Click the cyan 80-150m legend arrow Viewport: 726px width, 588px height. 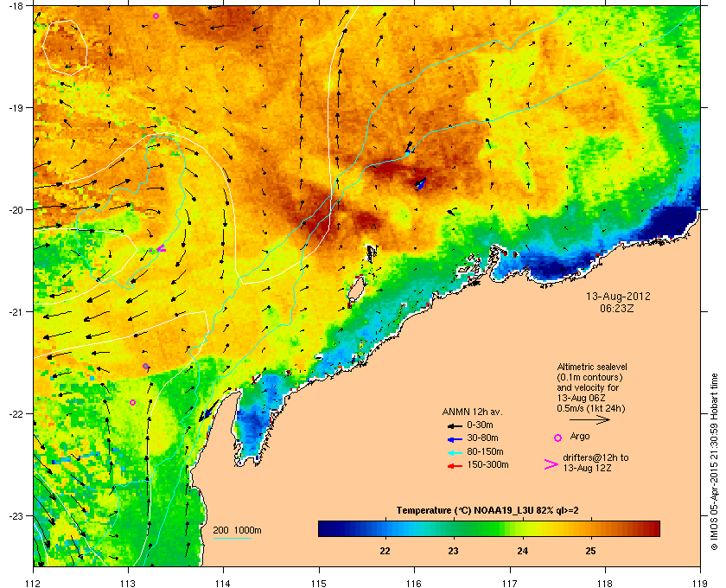455,453
